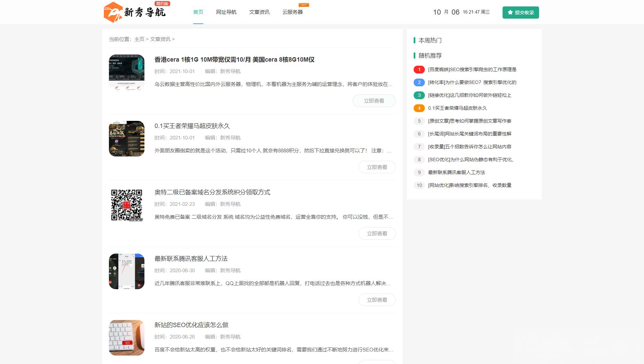Open sidebar link [链接优化]这几招教你如何做外链
This screenshot has height=364, width=644.
pos(470,95)
